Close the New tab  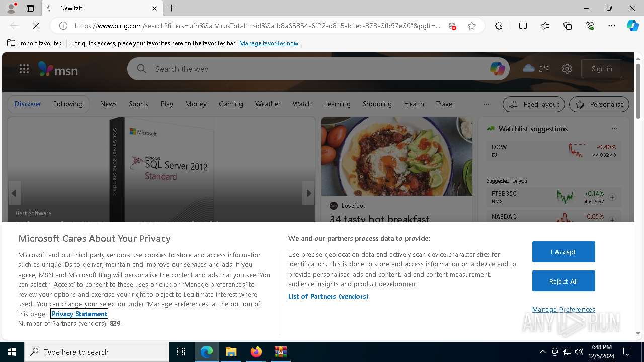pos(154,8)
